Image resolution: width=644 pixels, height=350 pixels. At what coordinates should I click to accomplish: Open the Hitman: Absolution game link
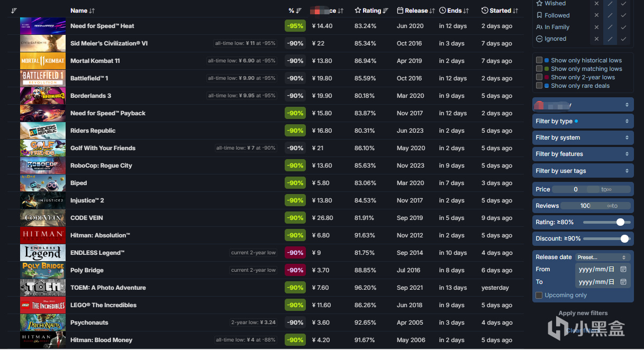[100, 235]
